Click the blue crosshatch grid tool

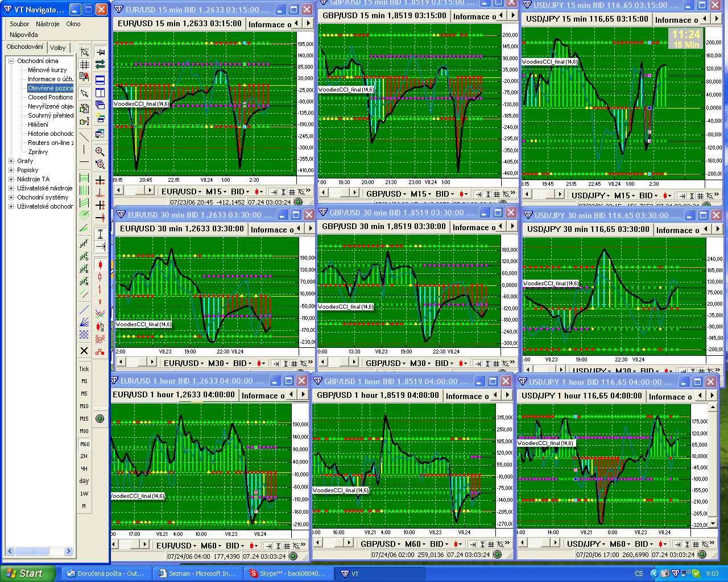click(84, 335)
